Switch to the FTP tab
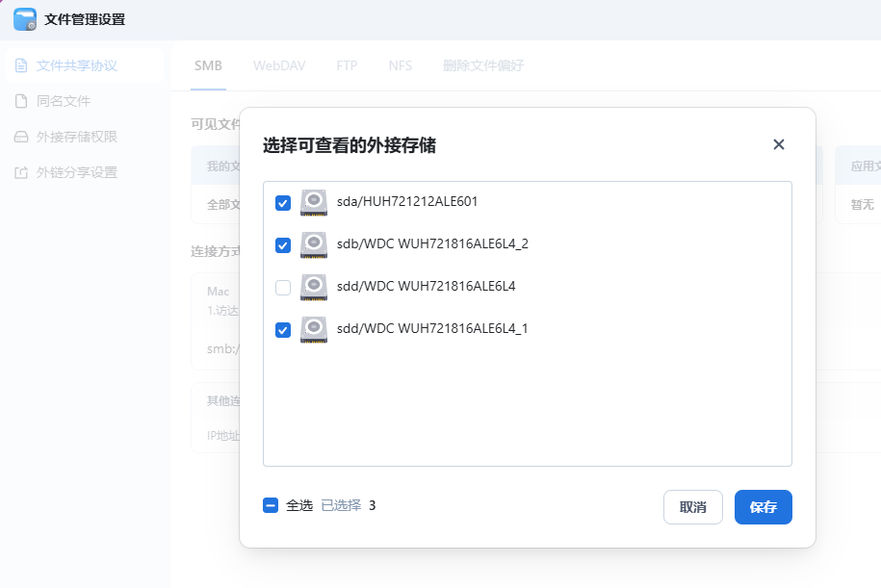This screenshot has height=588, width=881. pyautogui.click(x=347, y=65)
